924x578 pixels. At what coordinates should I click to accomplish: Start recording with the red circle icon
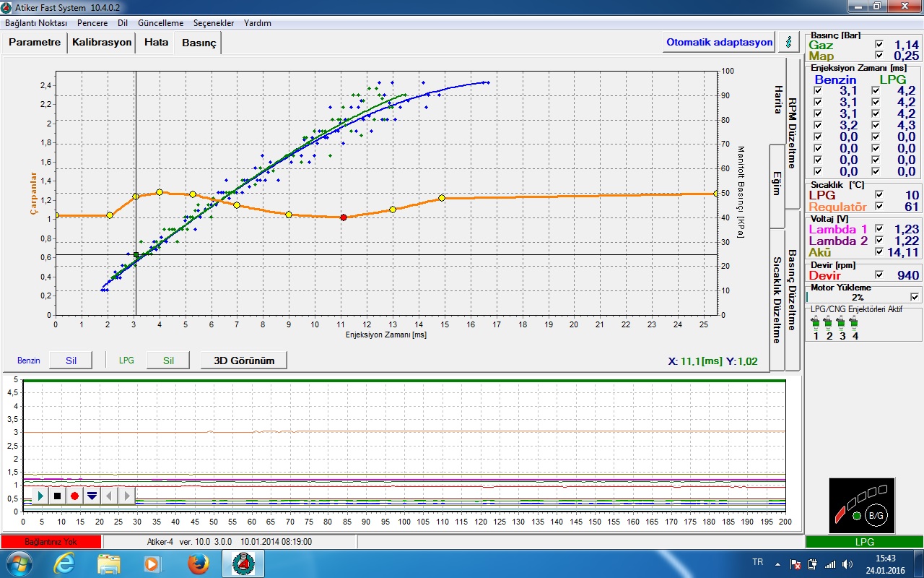[x=74, y=496]
